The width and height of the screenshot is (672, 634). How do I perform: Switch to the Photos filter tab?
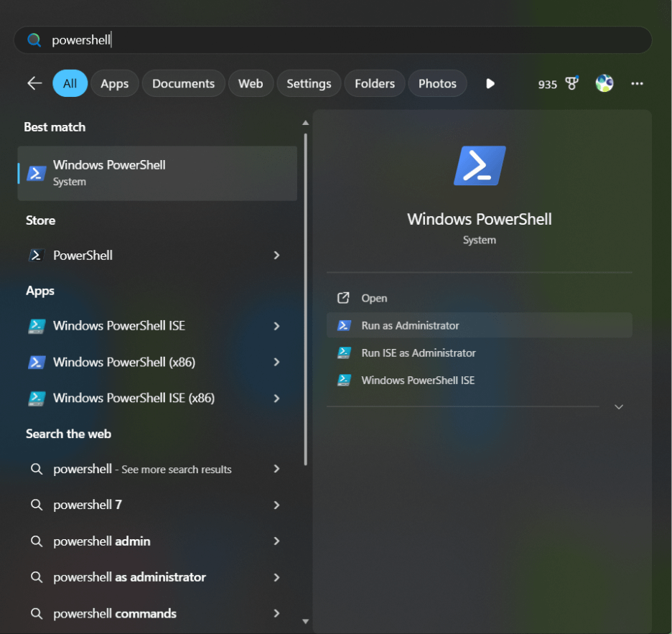coord(437,83)
